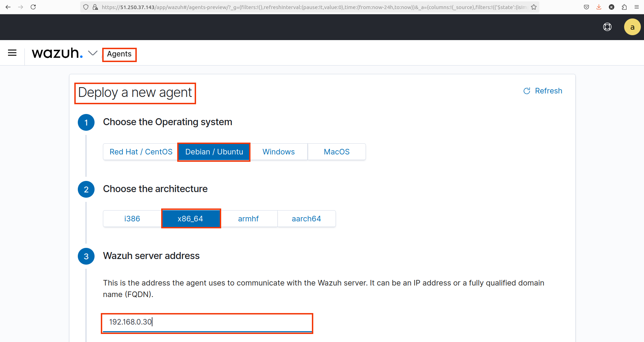The image size is (644, 342).
Task: Open the K account extension icon
Action: point(612,7)
